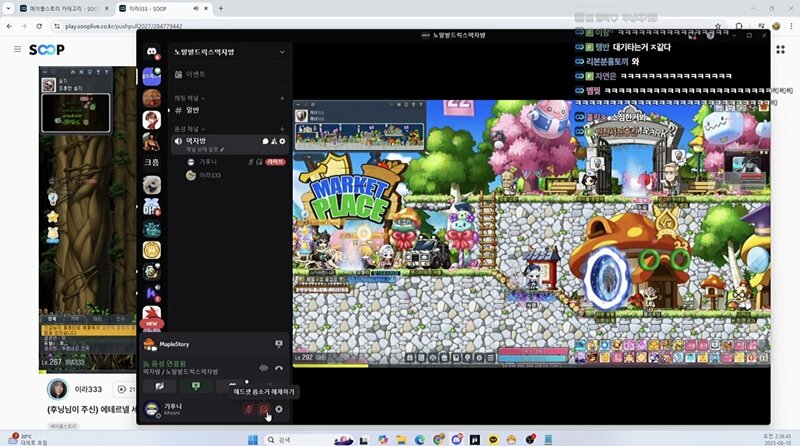Switch to the 이라333 - SOOP browser tab
Viewport: 800px width, 446px height.
(158, 9)
